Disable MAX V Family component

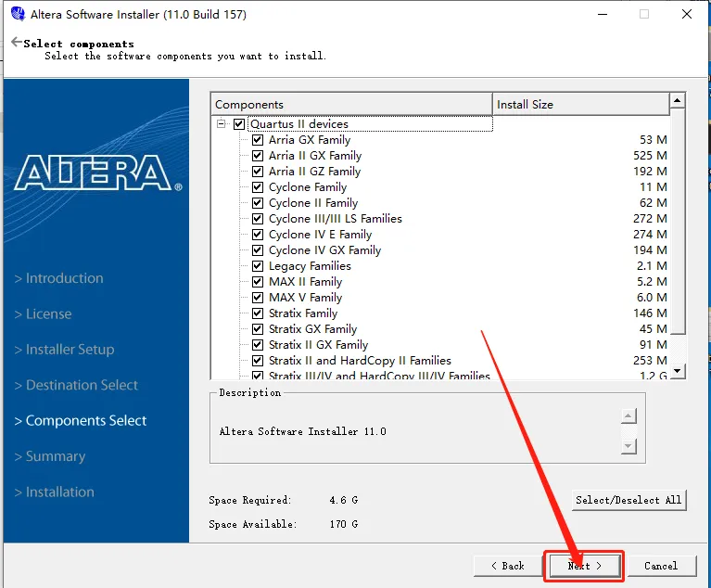(x=258, y=298)
